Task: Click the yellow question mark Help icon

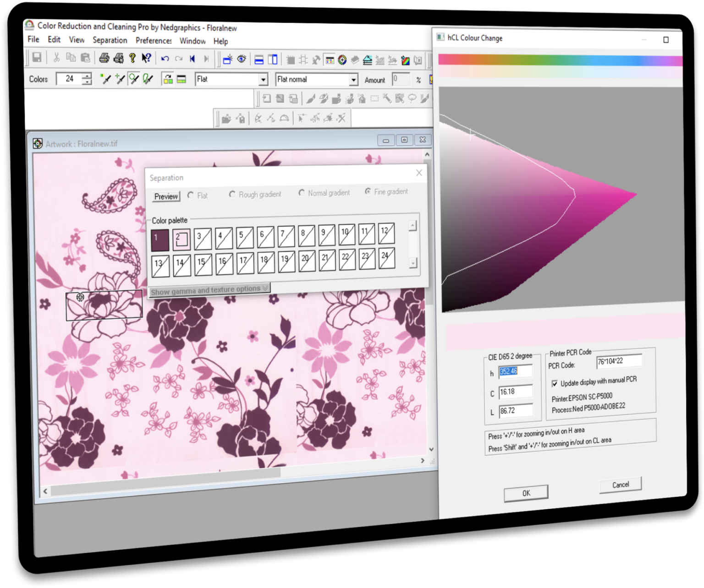Action: click(132, 58)
